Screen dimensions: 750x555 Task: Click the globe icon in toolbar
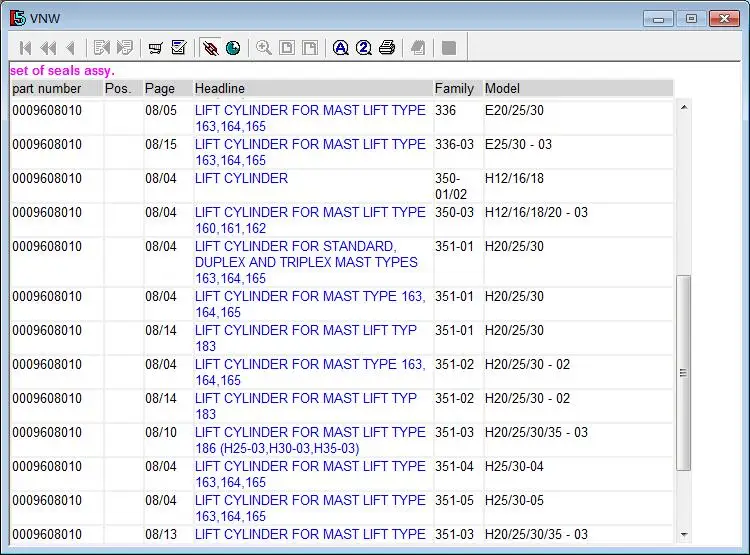233,48
